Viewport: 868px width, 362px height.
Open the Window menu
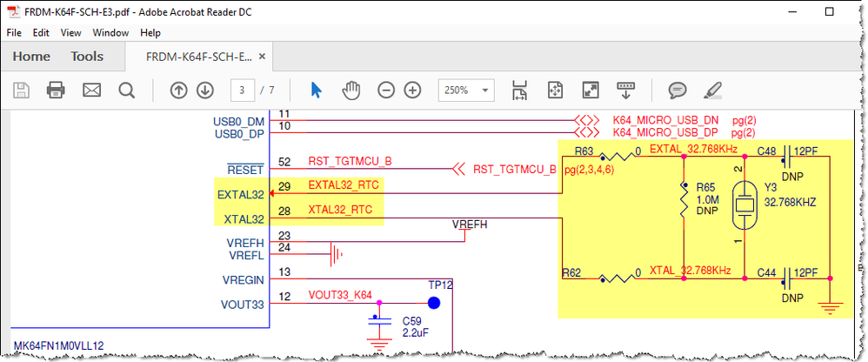pyautogui.click(x=110, y=33)
